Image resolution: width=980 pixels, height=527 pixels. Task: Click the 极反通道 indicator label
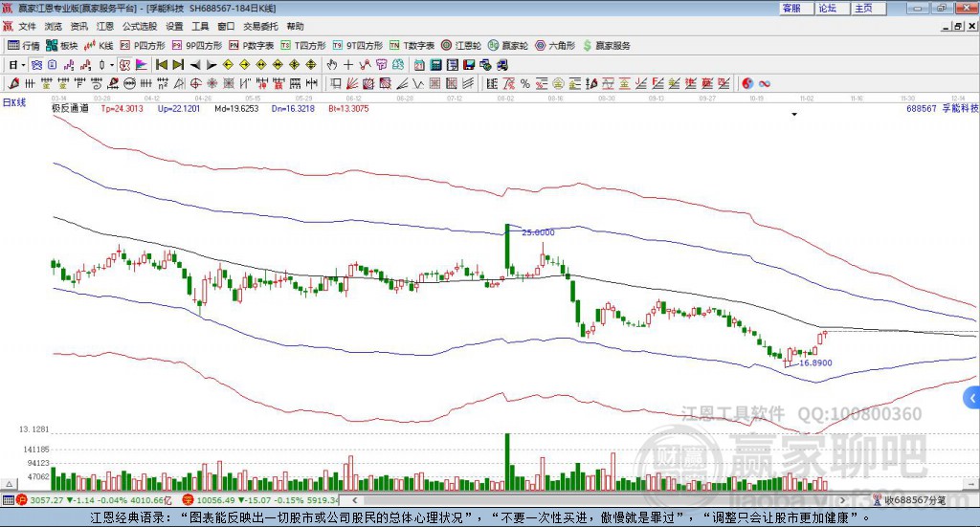[x=70, y=108]
